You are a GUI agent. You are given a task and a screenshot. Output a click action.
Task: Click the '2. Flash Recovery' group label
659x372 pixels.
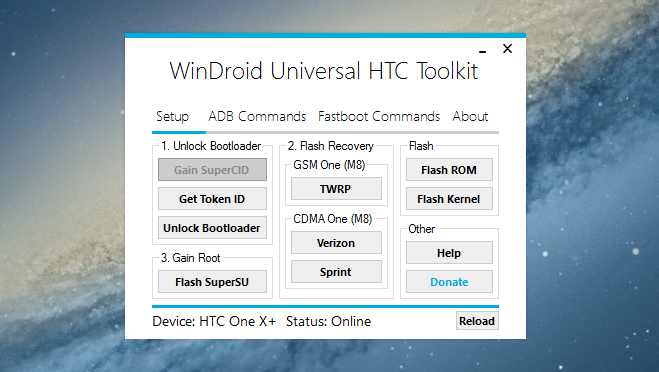click(331, 146)
